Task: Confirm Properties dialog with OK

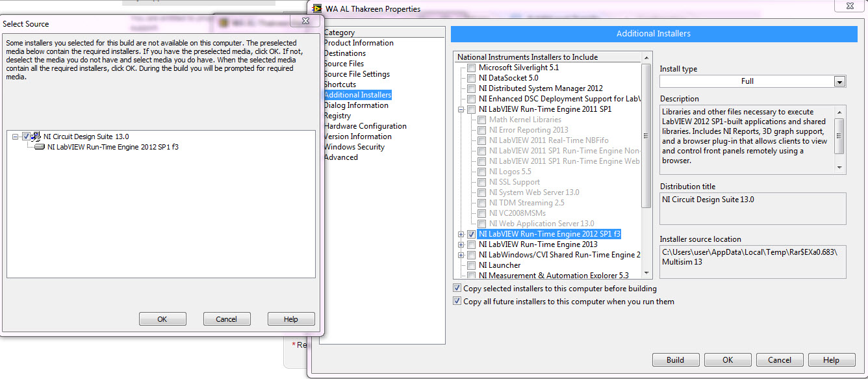Action: coord(728,360)
